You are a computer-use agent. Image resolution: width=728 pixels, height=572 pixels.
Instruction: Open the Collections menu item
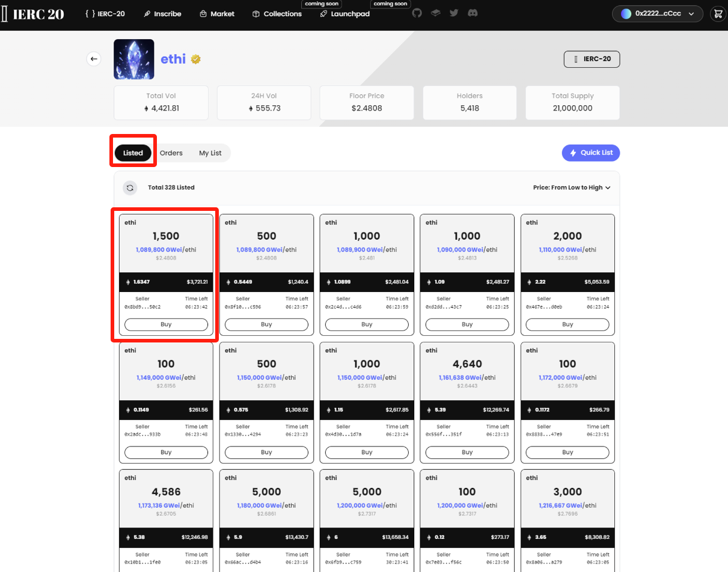[x=277, y=14]
